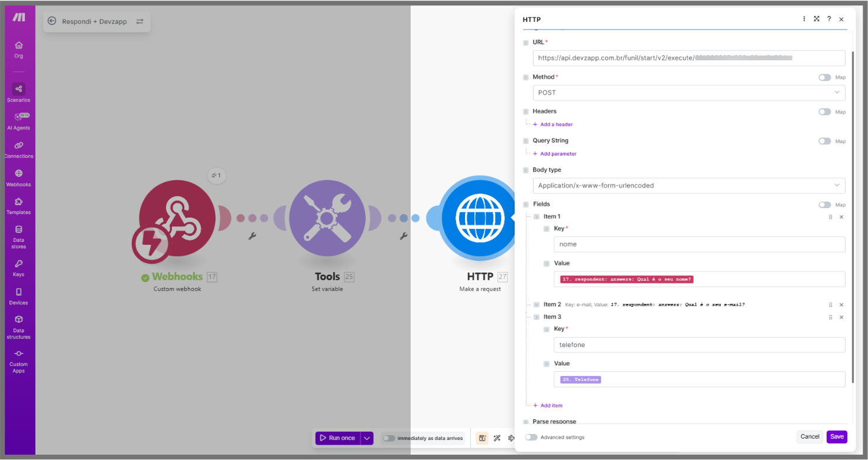This screenshot has width=868, height=460.
Task: Open Run once dropdown arrow
Action: coord(367,438)
